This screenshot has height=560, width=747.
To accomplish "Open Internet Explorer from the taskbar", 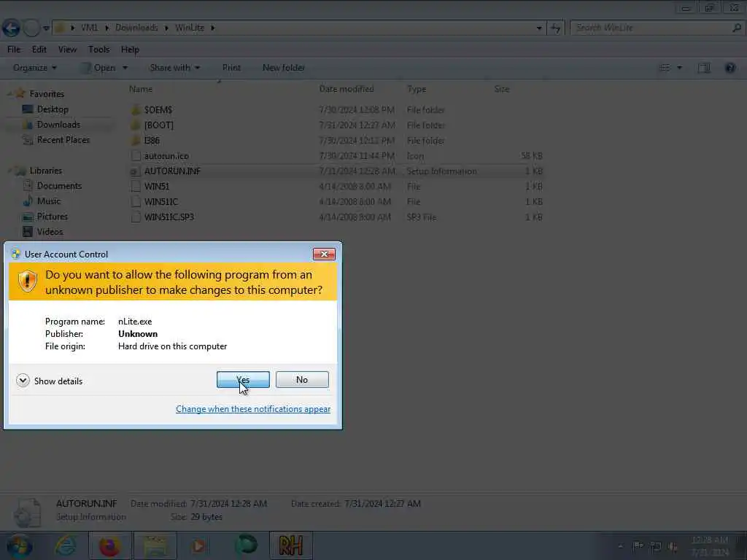I will 65,545.
